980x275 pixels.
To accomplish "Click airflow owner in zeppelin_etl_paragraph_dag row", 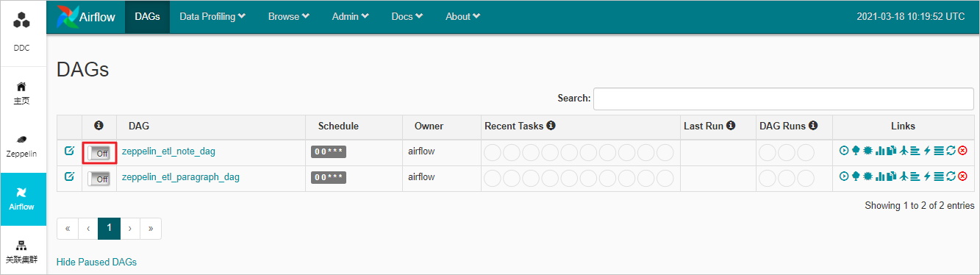I will click(x=422, y=176).
